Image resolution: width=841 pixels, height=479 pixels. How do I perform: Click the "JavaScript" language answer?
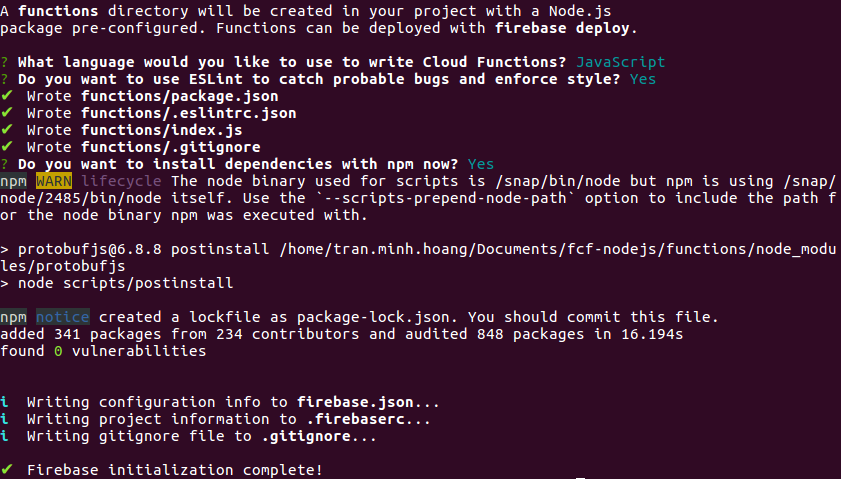tap(620, 62)
